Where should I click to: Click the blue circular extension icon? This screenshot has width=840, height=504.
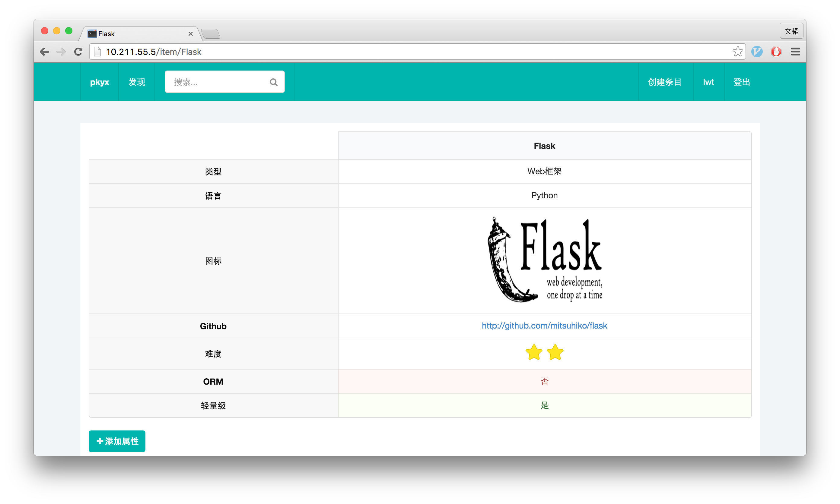[x=757, y=51]
